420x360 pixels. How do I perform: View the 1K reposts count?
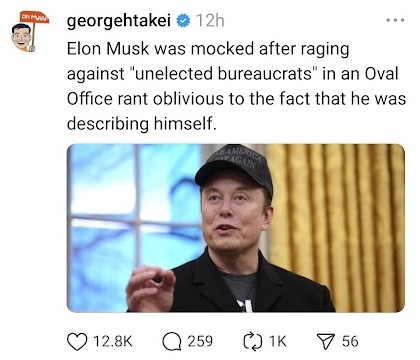pos(277,342)
